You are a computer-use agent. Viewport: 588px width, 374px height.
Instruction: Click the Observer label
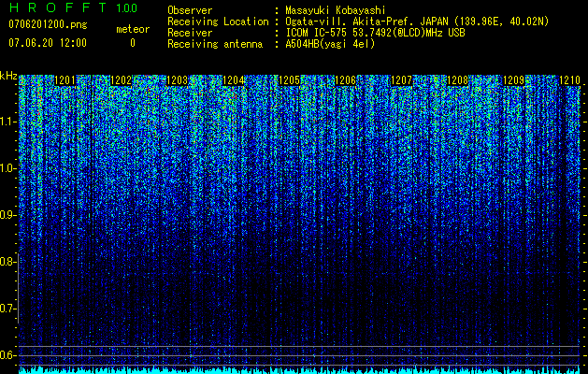pyautogui.click(x=190, y=10)
